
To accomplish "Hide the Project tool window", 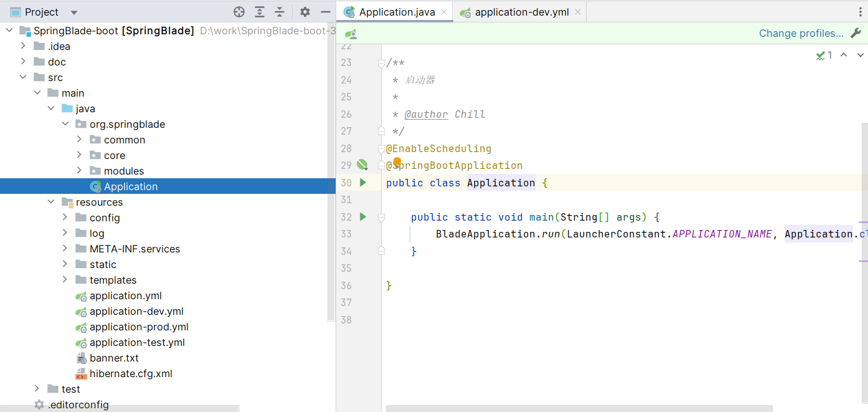I will (x=325, y=12).
